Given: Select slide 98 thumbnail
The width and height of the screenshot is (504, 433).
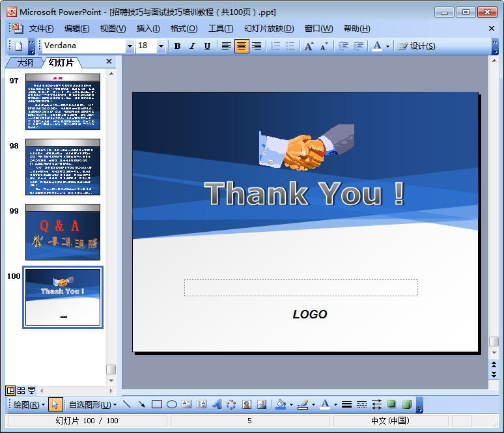Looking at the screenshot, I should (x=63, y=167).
